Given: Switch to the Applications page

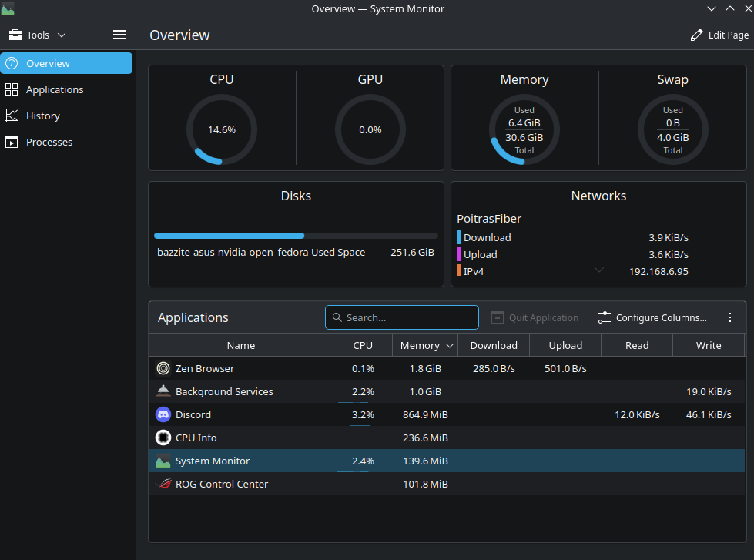Looking at the screenshot, I should point(54,89).
